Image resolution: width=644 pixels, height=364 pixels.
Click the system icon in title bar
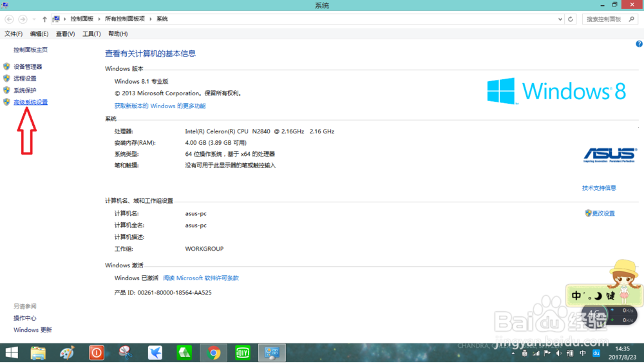[x=5, y=5]
